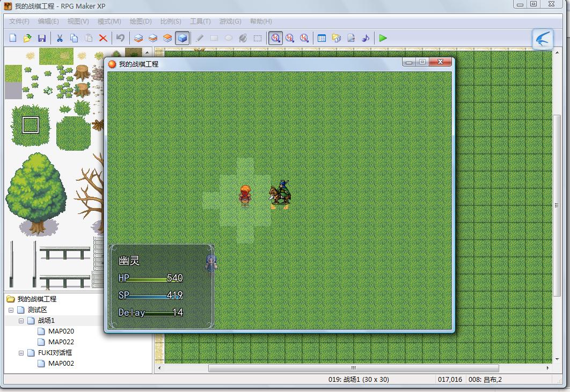570x392 pixels.
Task: Delete using the red X toolbar icon
Action: 103,38
